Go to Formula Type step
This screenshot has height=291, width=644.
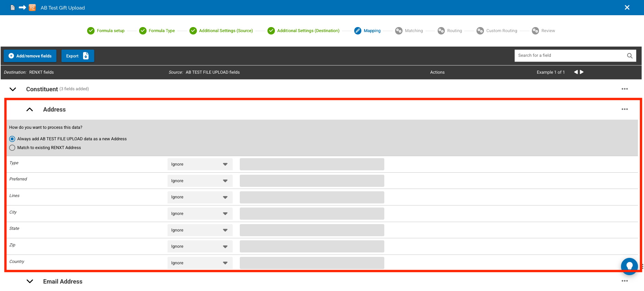(157, 31)
